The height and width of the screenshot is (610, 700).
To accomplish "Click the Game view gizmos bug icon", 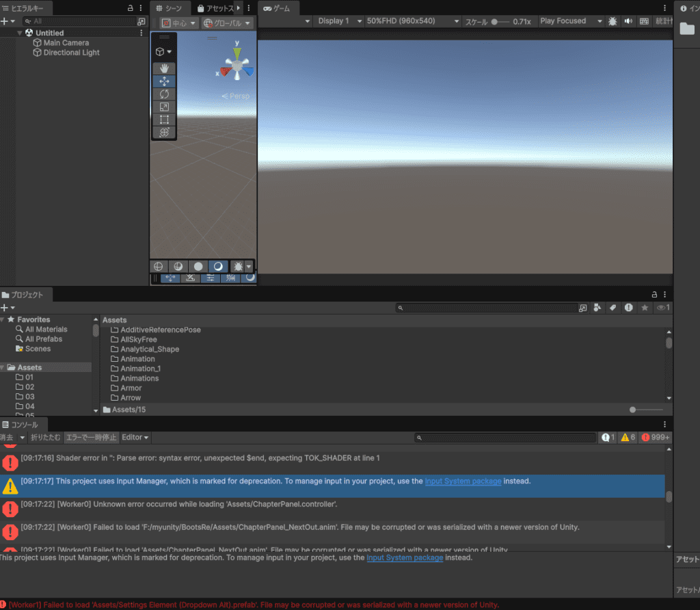I will pos(612,21).
